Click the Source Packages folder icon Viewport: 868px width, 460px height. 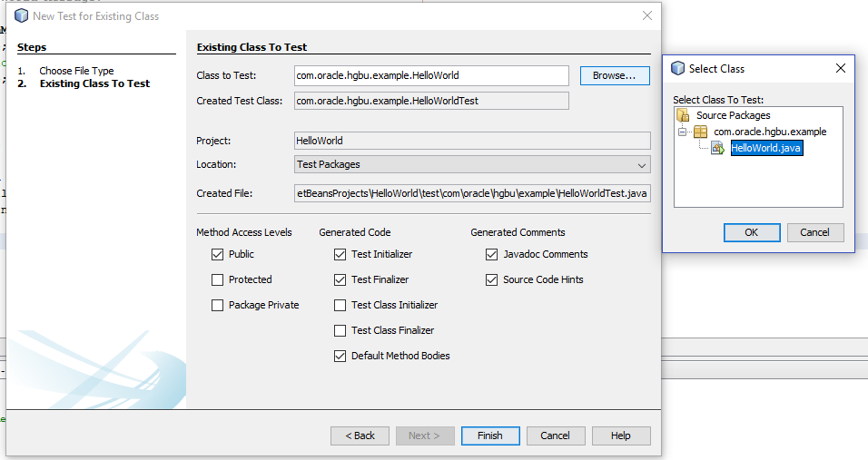[684, 116]
